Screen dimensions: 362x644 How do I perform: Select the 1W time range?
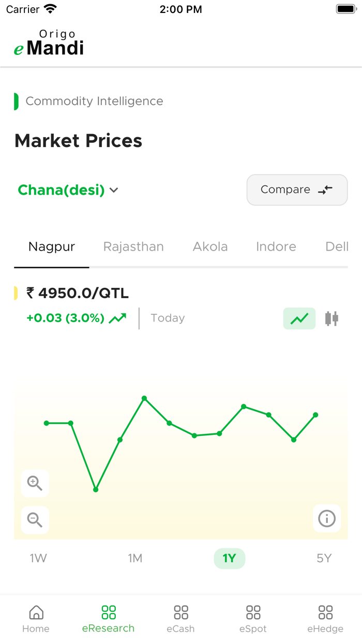(x=38, y=558)
